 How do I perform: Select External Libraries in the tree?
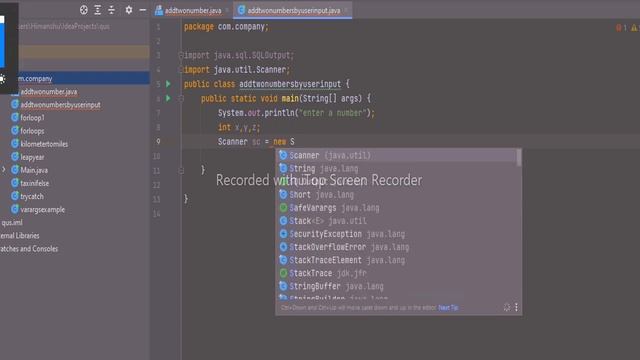(x=20, y=236)
